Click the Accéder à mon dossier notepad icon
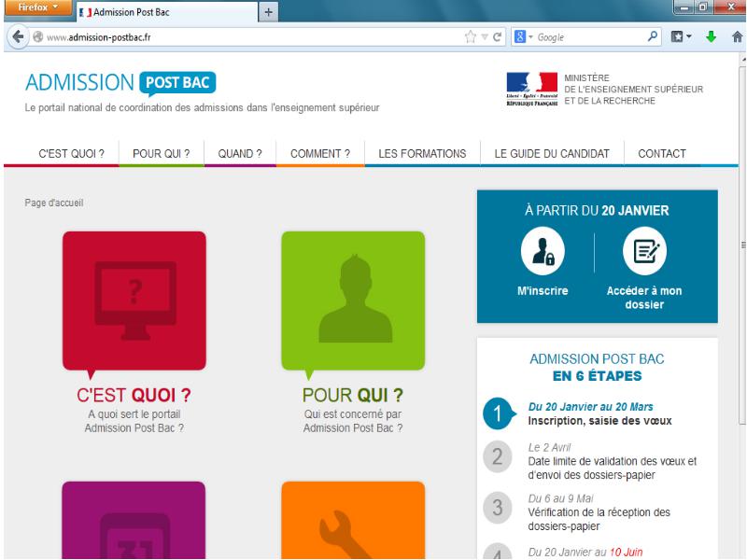This screenshot has width=747, height=560. 644,251
